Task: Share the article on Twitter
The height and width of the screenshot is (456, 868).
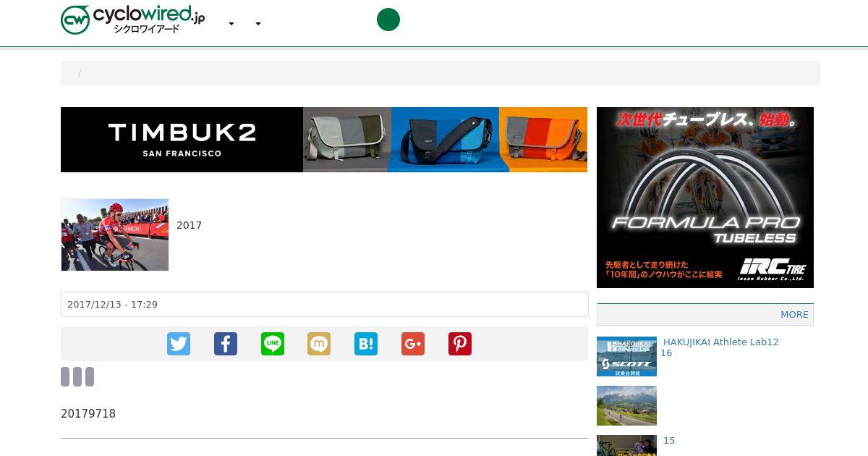Action: tap(179, 344)
